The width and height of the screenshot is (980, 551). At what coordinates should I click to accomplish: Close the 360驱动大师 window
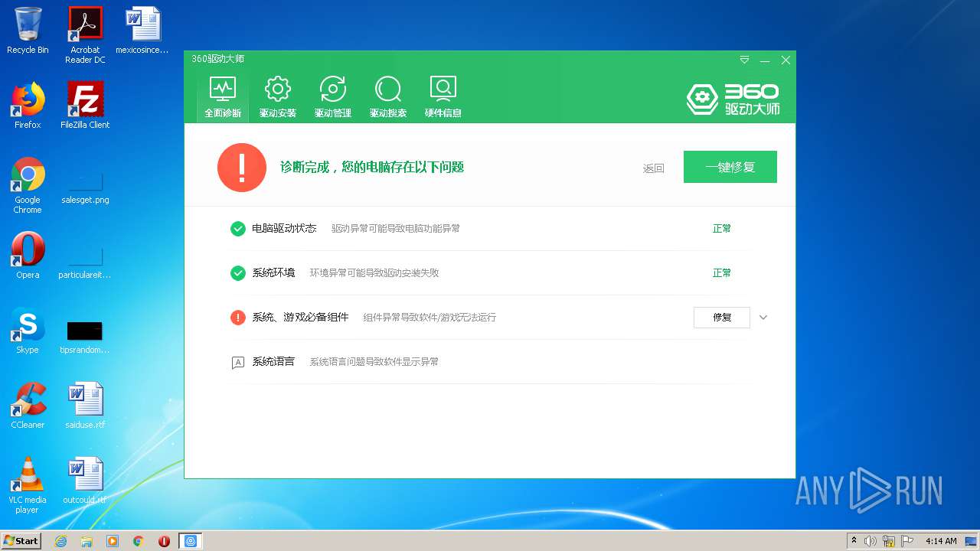[x=786, y=60]
